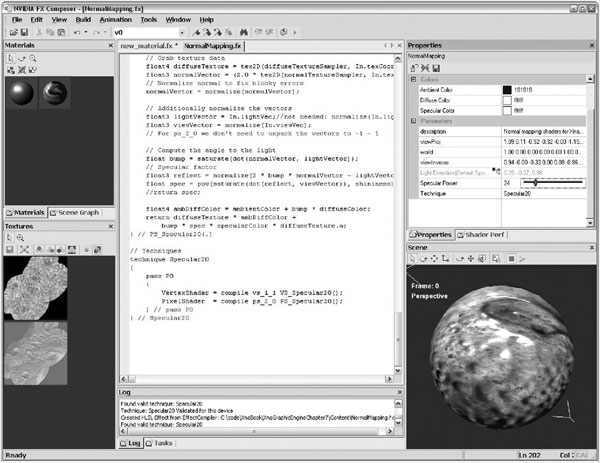Switch to the Scene Graph tab
The image size is (600, 463).
pos(78,212)
